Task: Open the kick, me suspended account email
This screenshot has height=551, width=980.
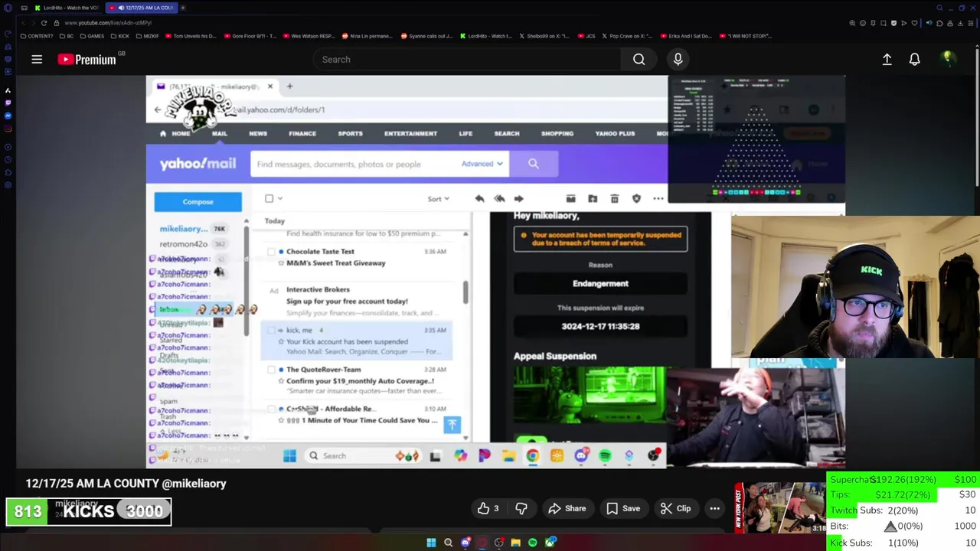Action: (358, 341)
